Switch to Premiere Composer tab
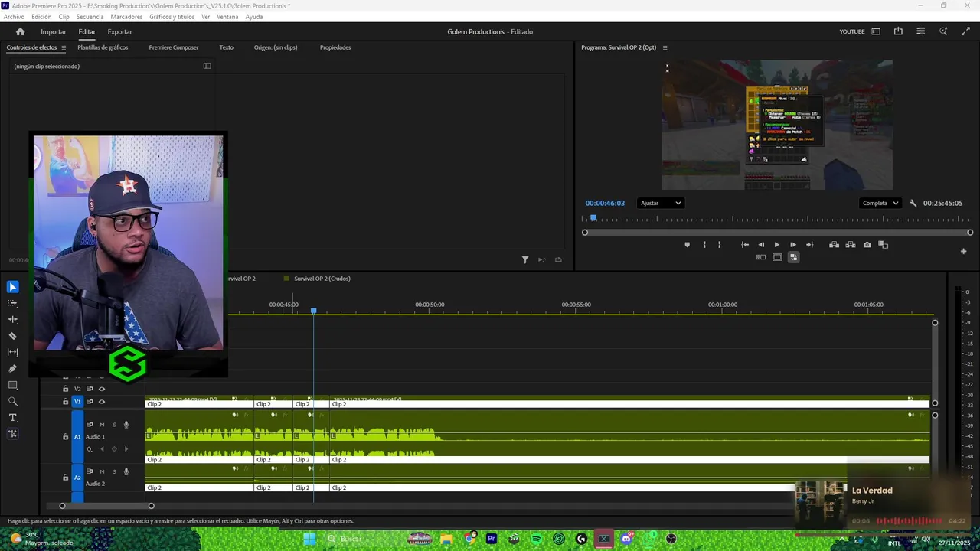Viewport: 980px width, 551px height. (x=174, y=47)
